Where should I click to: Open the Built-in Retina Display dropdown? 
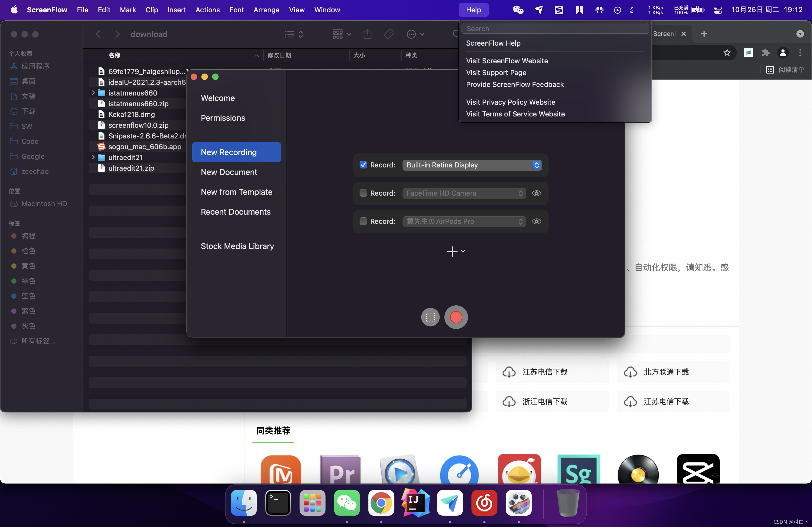(472, 165)
